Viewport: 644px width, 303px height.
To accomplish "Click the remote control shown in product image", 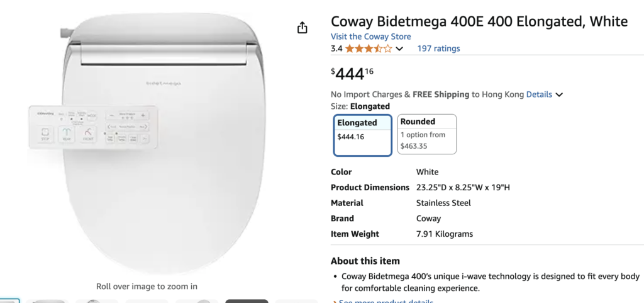I will point(91,127).
